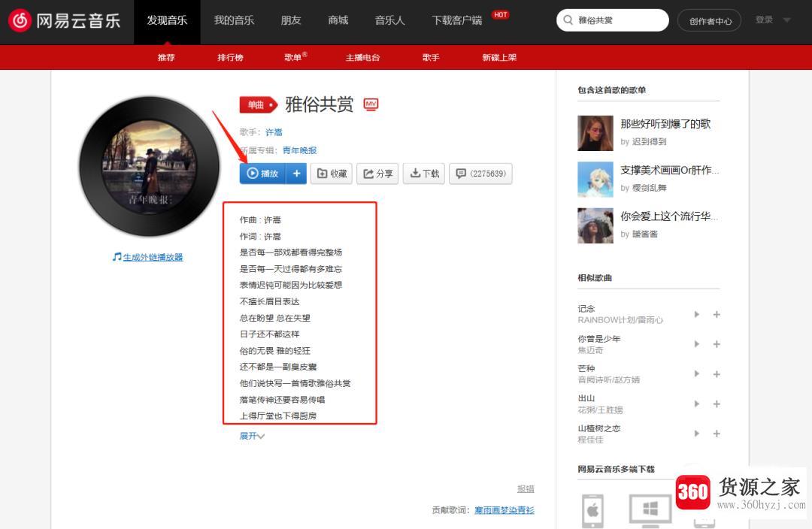Open similar song 山楂树之恋
Image resolution: width=812 pixels, height=529 pixels.
pyautogui.click(x=599, y=428)
